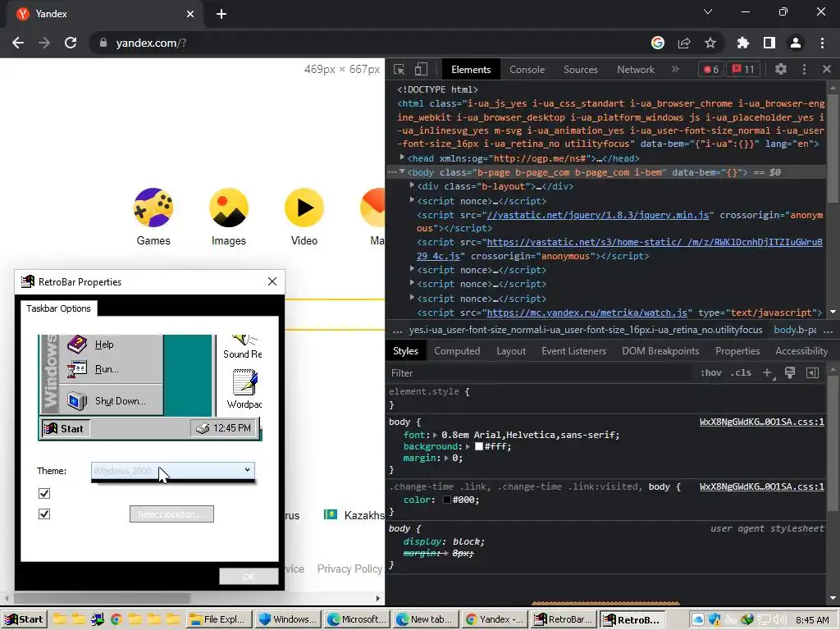Click the OK button in RetroBar Properties
The width and height of the screenshot is (840, 630).
click(x=249, y=577)
